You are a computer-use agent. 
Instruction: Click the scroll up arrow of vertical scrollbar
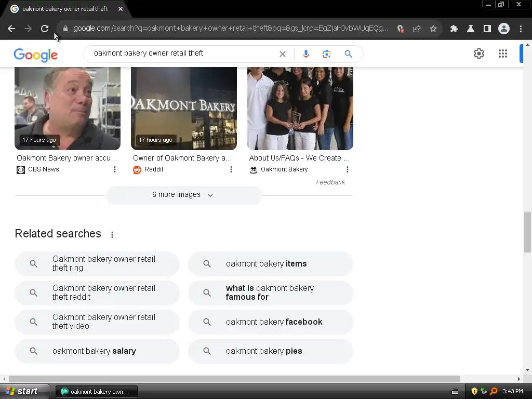pyautogui.click(x=527, y=45)
